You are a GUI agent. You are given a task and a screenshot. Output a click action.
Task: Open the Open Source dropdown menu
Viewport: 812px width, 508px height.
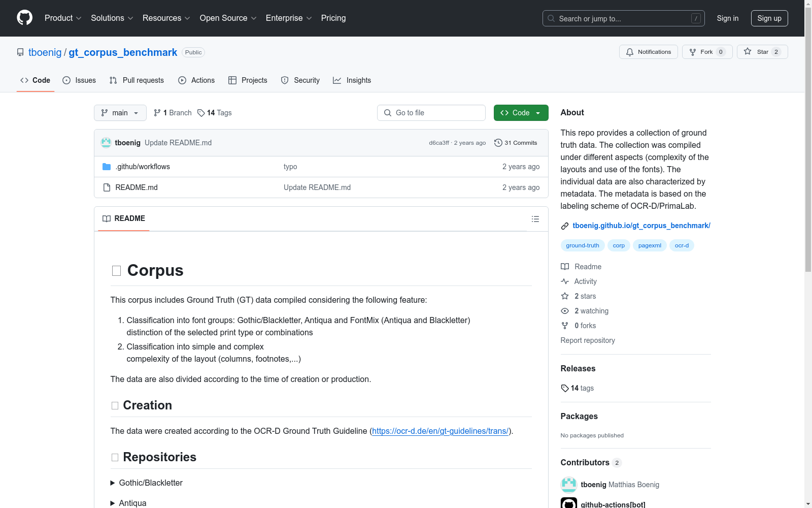point(228,18)
